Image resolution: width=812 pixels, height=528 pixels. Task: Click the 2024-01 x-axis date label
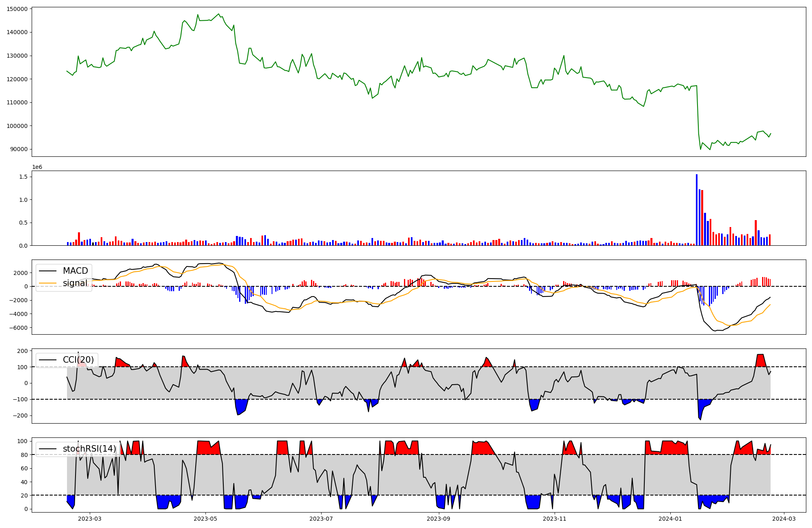[670, 519]
